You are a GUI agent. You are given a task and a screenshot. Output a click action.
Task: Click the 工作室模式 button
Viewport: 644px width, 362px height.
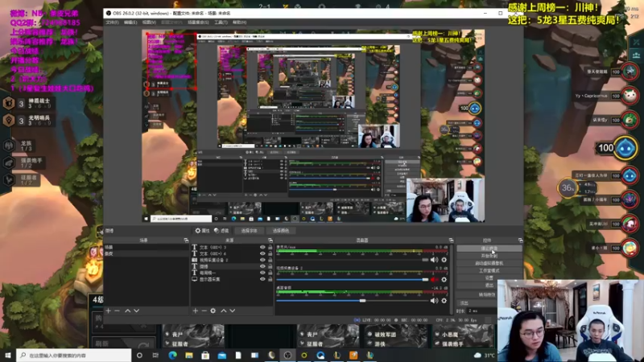click(x=489, y=270)
